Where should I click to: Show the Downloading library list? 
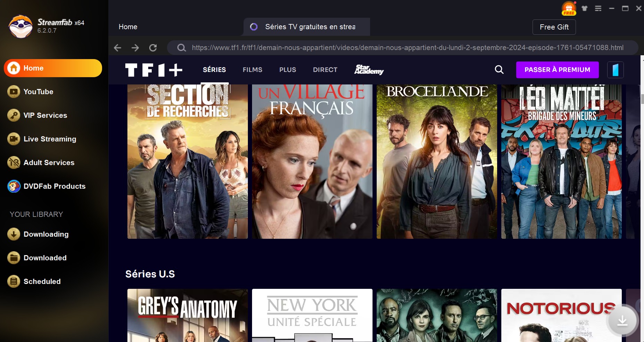pos(46,234)
